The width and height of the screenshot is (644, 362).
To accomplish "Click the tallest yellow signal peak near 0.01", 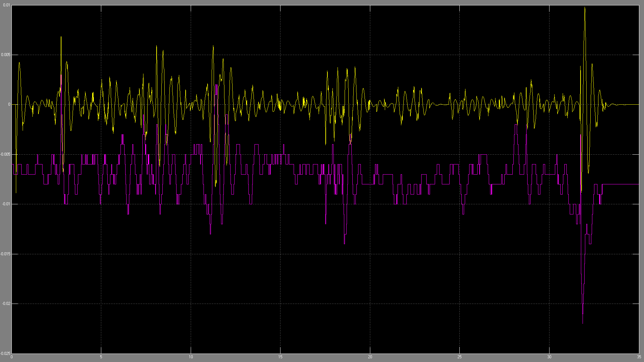I will pyautogui.click(x=585, y=8).
